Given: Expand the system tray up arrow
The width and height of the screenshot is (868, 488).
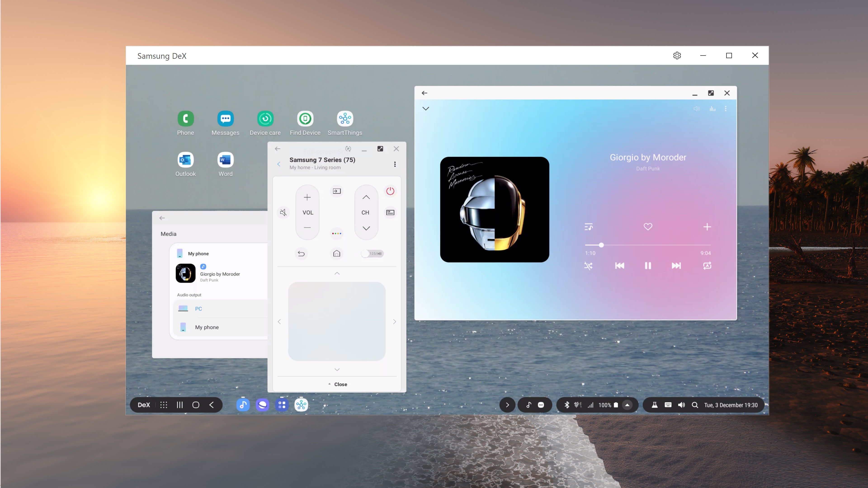Looking at the screenshot, I should click(x=627, y=405).
